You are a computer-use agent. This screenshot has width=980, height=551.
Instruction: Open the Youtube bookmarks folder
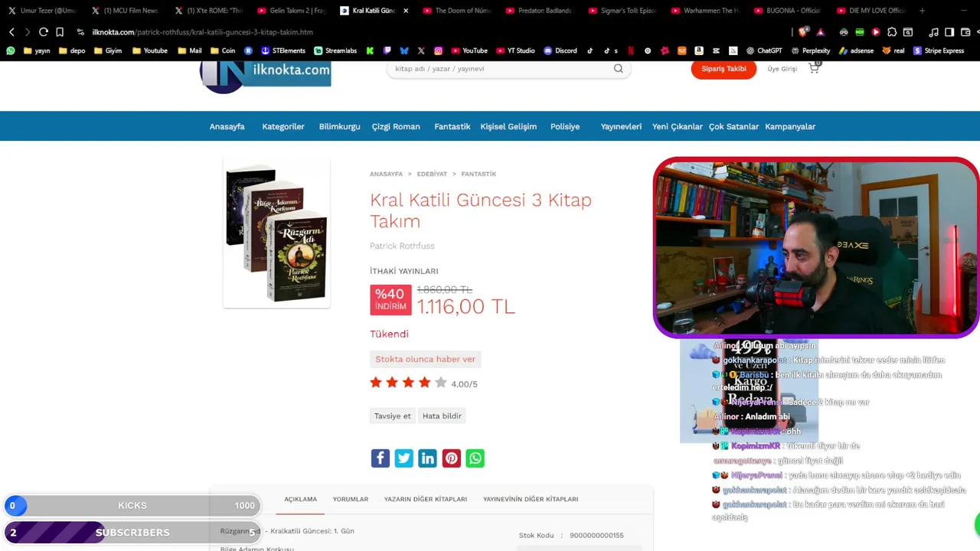tap(150, 51)
